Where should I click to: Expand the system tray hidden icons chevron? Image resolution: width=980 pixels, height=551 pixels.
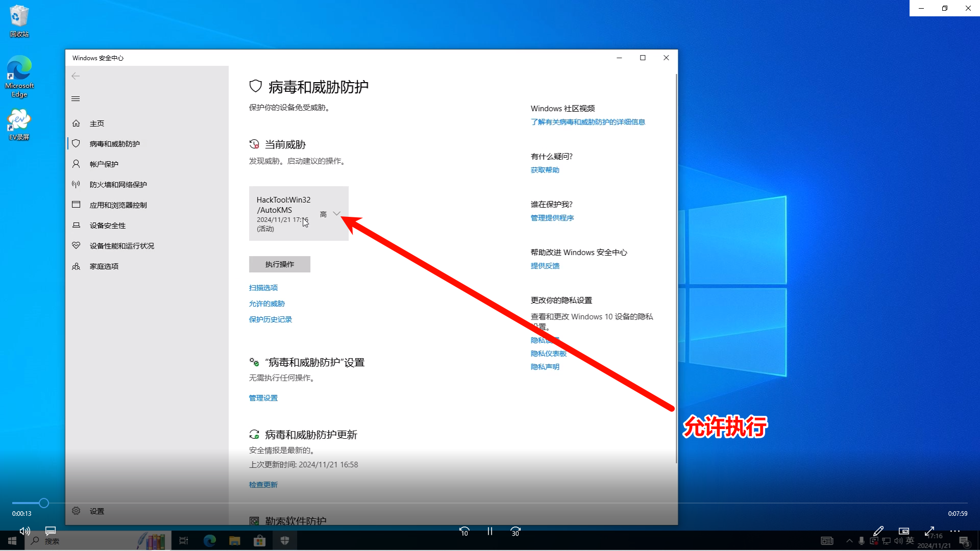point(849,541)
